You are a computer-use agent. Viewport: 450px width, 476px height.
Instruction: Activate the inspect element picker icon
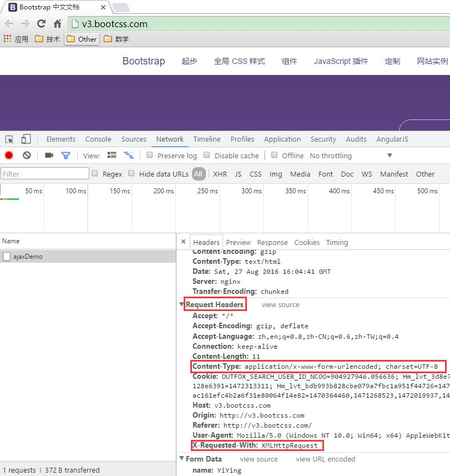click(x=9, y=139)
